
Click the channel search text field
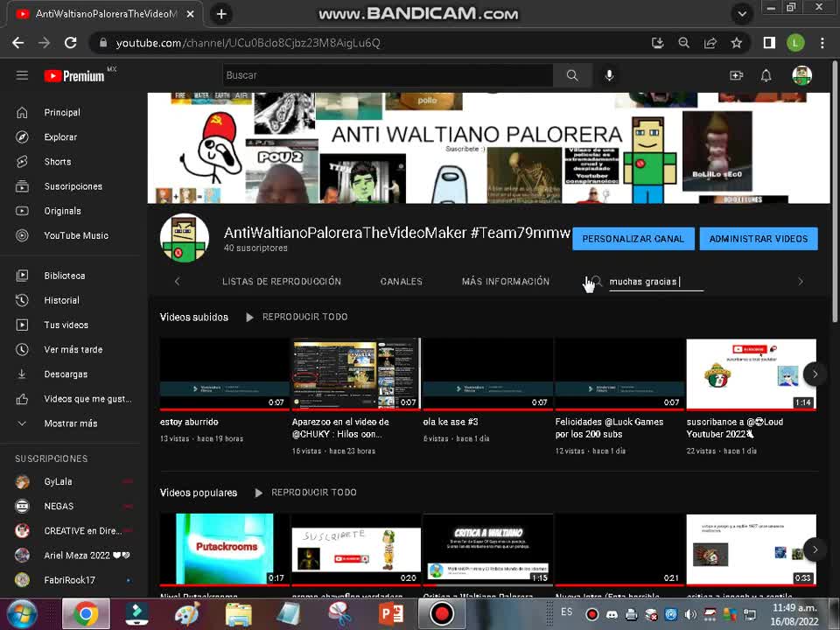[656, 282]
